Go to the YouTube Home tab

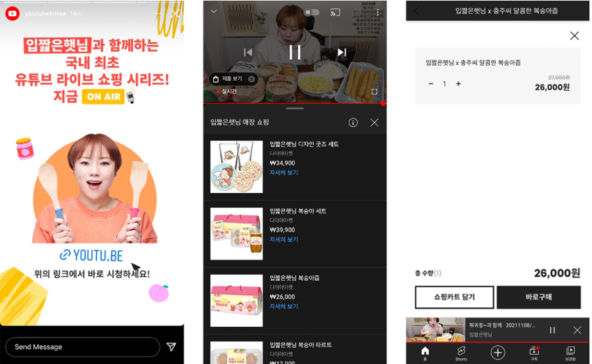[x=425, y=353]
